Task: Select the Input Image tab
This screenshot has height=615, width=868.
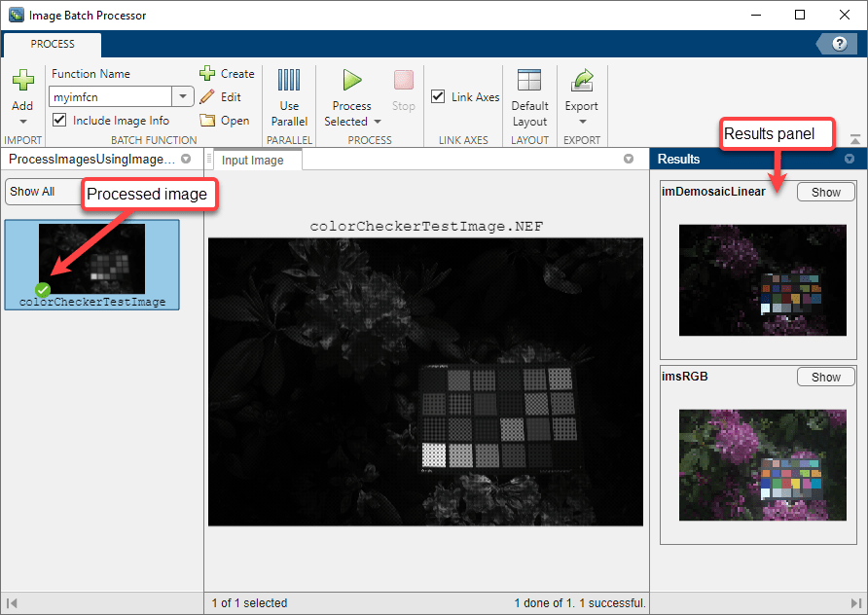Action: coord(255,161)
